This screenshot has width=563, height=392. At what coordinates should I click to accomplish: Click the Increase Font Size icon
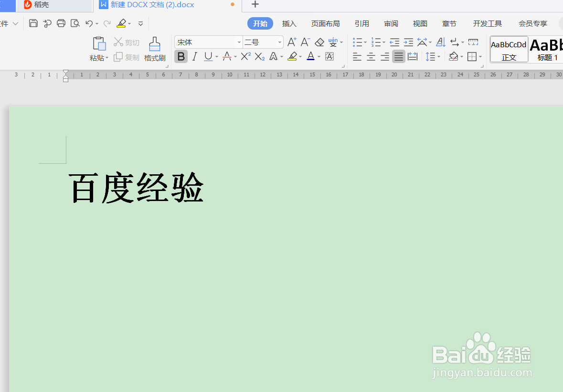[x=291, y=42]
